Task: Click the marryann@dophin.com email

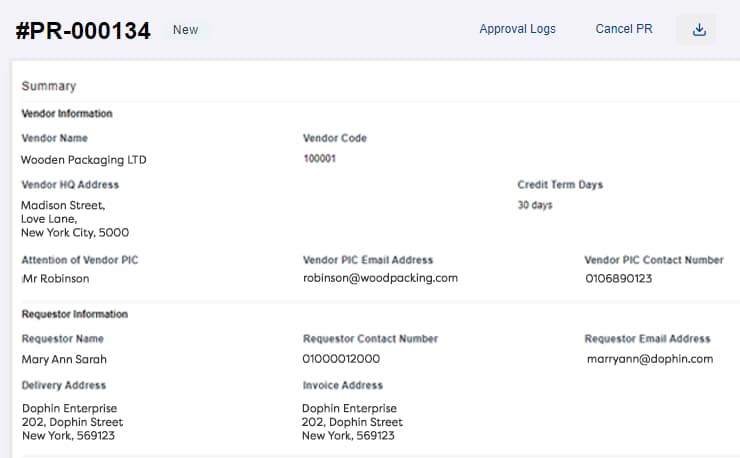Action: pyautogui.click(x=650, y=359)
